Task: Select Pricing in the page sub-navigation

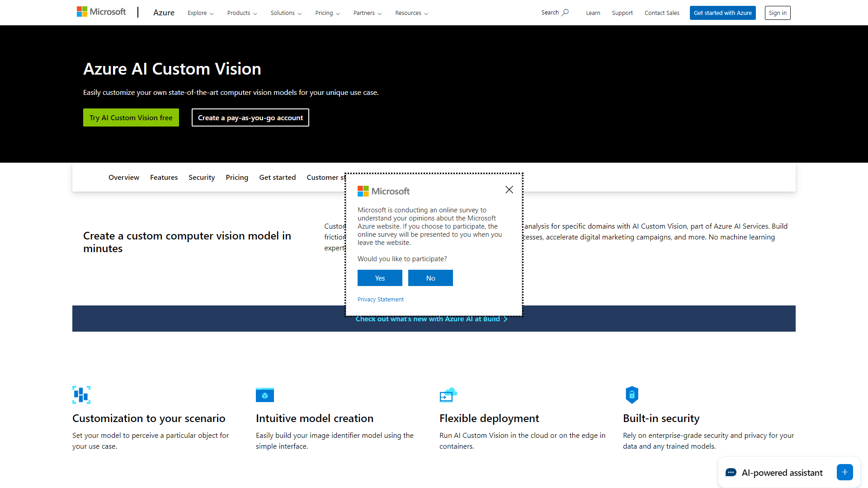Action: [237, 178]
